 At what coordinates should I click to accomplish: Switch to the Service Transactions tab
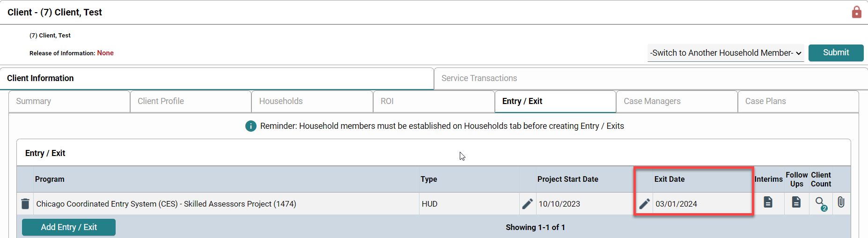[479, 78]
